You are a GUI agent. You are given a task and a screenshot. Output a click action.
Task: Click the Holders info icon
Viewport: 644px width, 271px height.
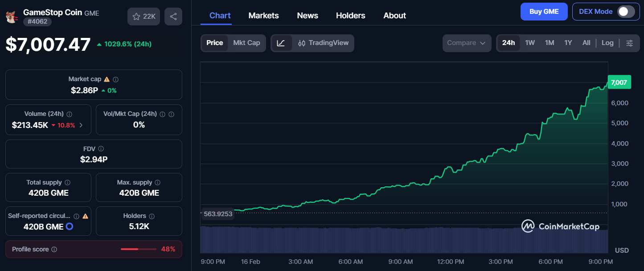click(152, 216)
